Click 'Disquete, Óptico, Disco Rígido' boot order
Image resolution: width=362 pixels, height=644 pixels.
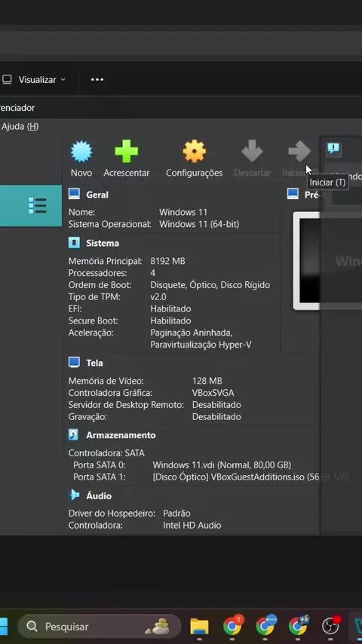point(210,285)
